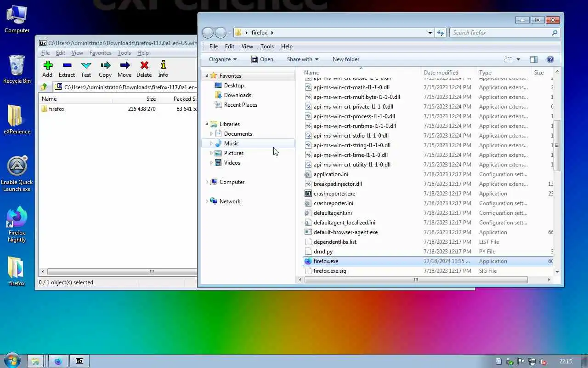
Task: Click the Explorer Back navigation button
Action: (x=208, y=33)
